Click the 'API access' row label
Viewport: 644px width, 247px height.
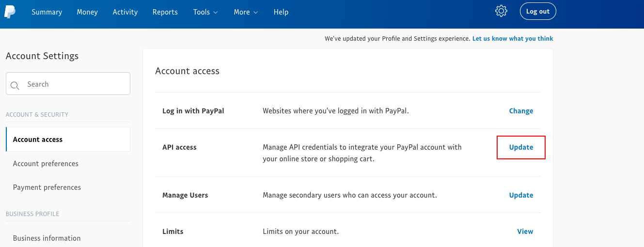tap(179, 147)
